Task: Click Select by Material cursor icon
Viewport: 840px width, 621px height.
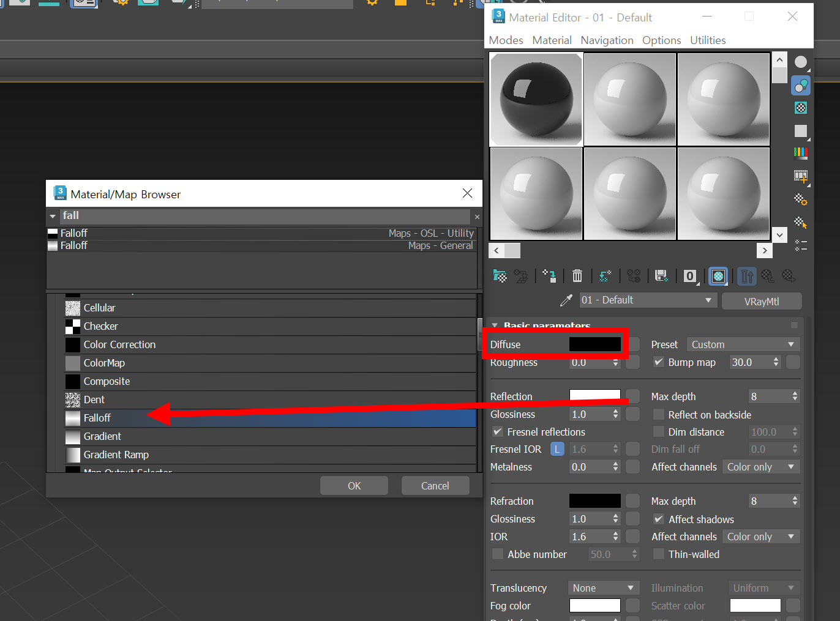Action: tap(800, 223)
